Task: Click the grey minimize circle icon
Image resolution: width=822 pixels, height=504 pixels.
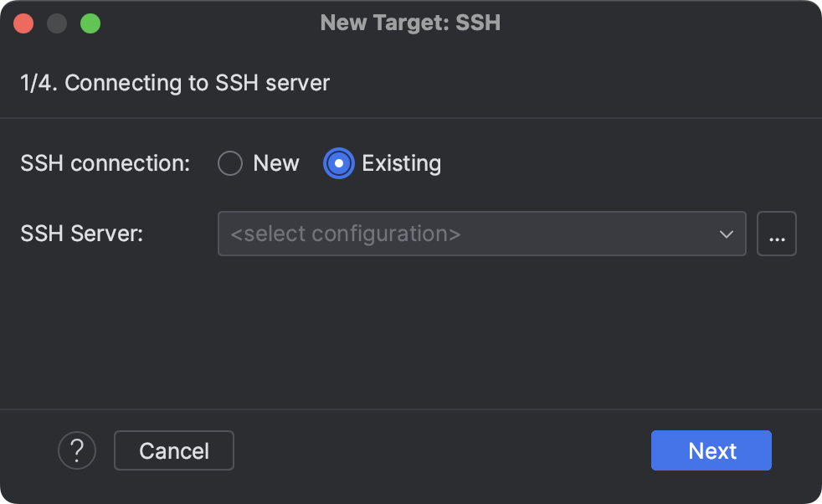Action: [x=57, y=23]
